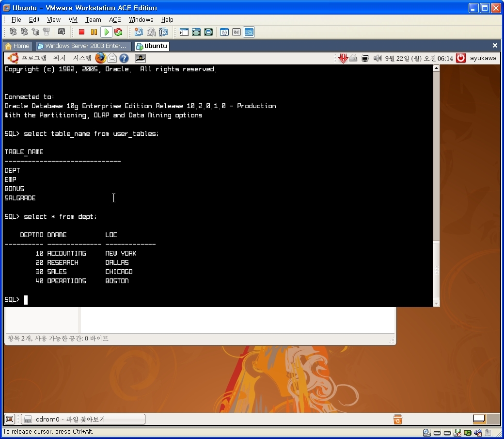Click the terminal scrollbar up arrow
Image resolution: width=504 pixels, height=439 pixels.
[x=436, y=68]
